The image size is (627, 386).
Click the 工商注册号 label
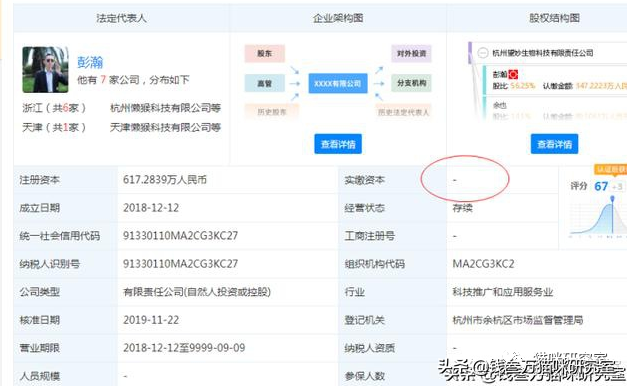point(369,236)
